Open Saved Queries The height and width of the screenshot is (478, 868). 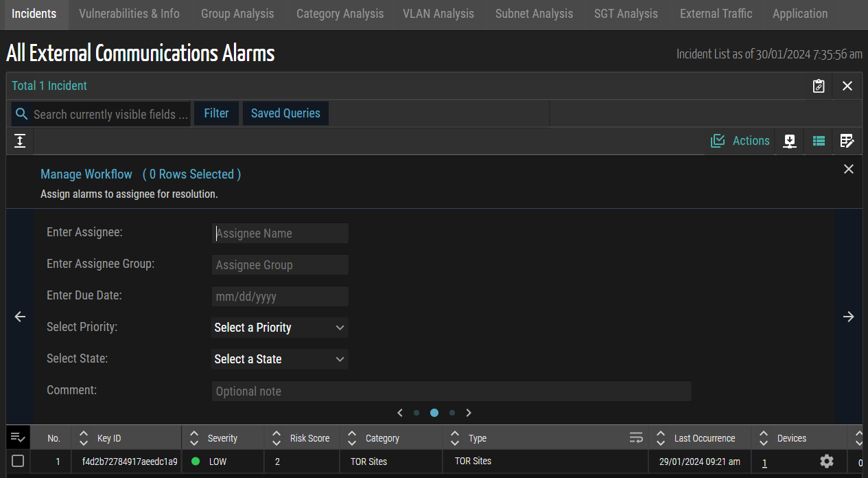click(285, 113)
